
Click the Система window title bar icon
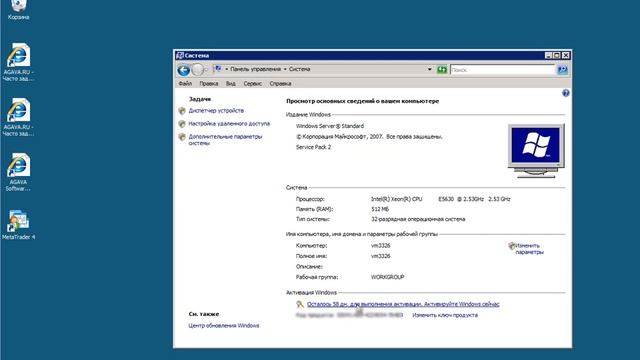coord(180,56)
